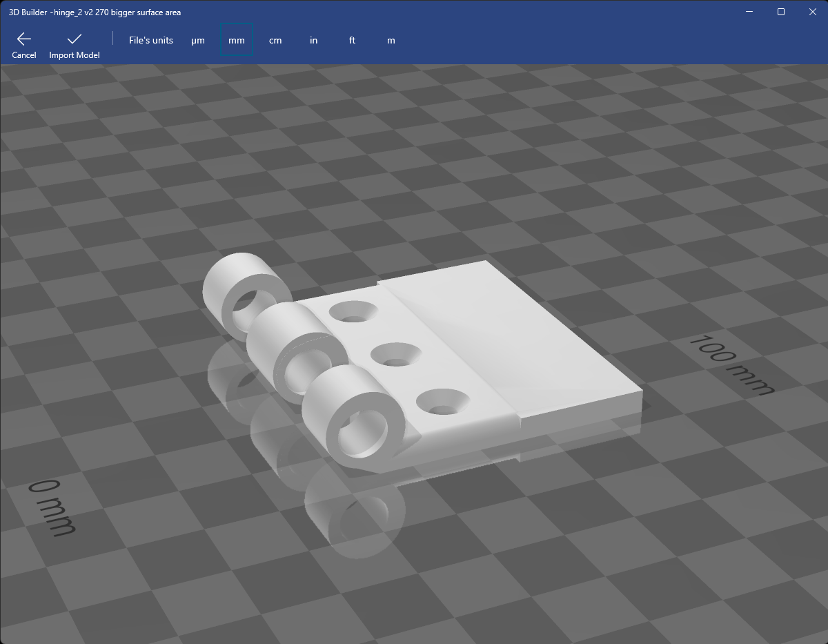The image size is (828, 644).
Task: Click the Import Model checkmark icon
Action: pyautogui.click(x=75, y=39)
